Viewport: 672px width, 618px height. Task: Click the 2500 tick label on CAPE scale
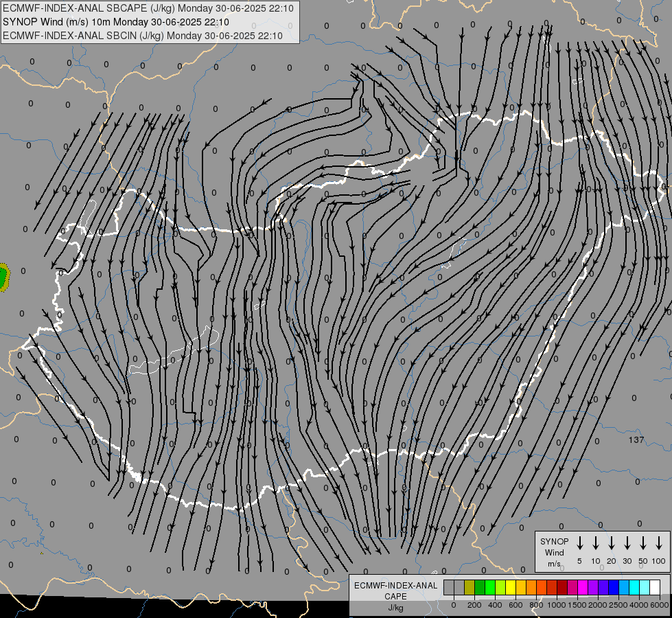618,605
